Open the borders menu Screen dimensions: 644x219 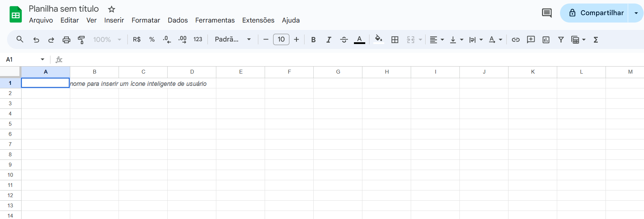[x=395, y=40]
